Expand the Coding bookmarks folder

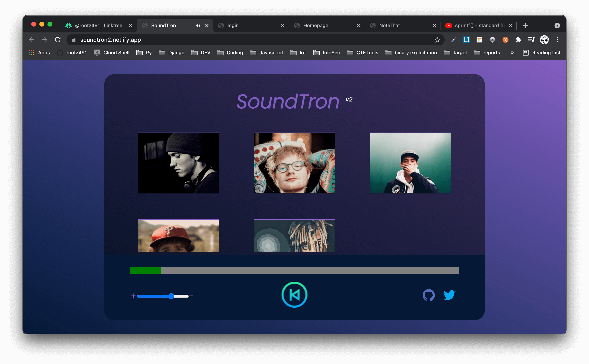tap(230, 52)
